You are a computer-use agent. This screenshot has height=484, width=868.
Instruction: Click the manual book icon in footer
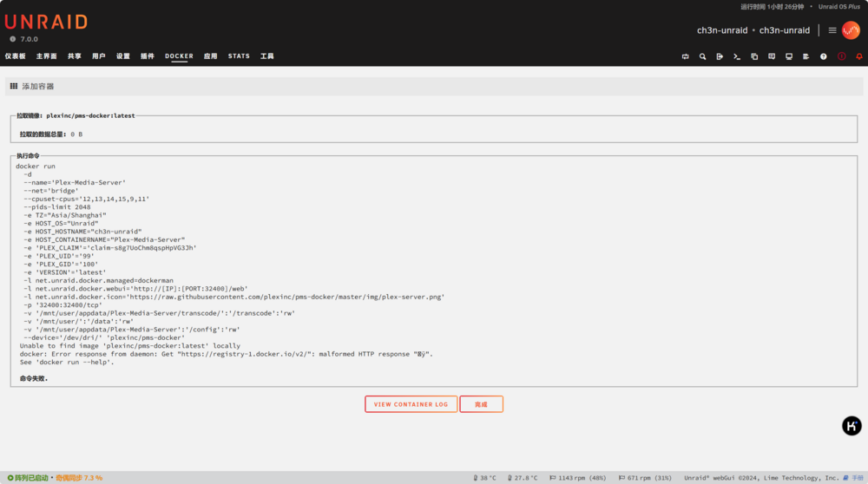coord(845,478)
